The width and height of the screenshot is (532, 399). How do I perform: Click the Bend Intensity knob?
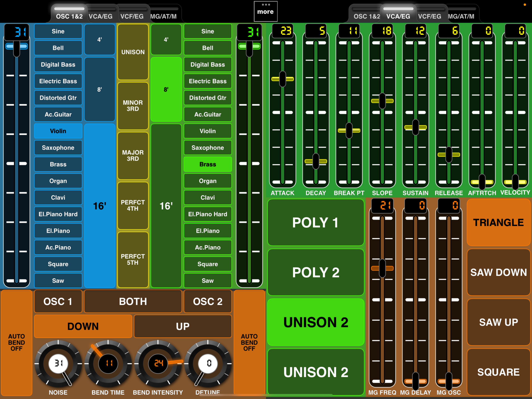(x=158, y=364)
